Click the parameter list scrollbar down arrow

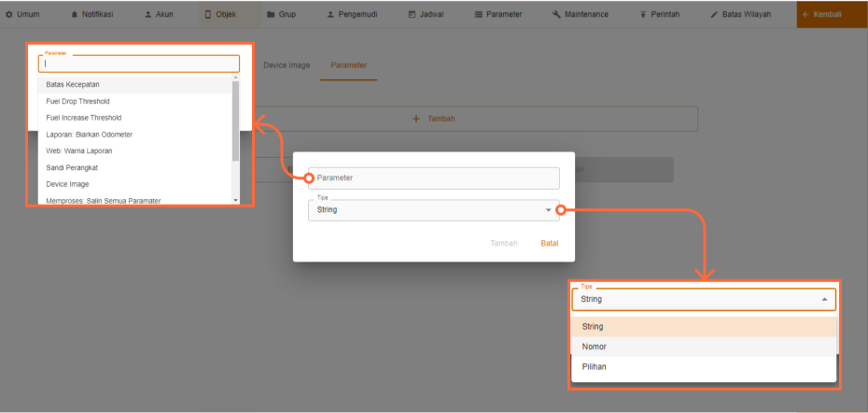[x=235, y=200]
